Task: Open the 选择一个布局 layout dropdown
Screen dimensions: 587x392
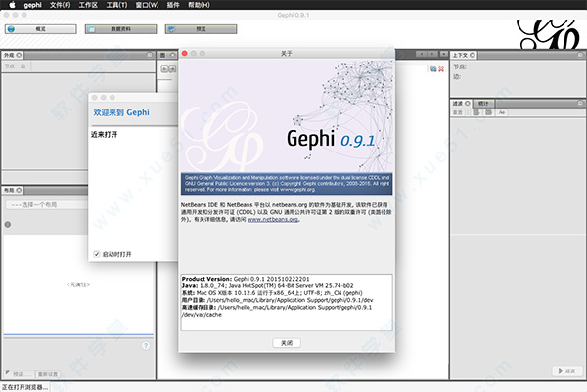Action: (x=47, y=205)
